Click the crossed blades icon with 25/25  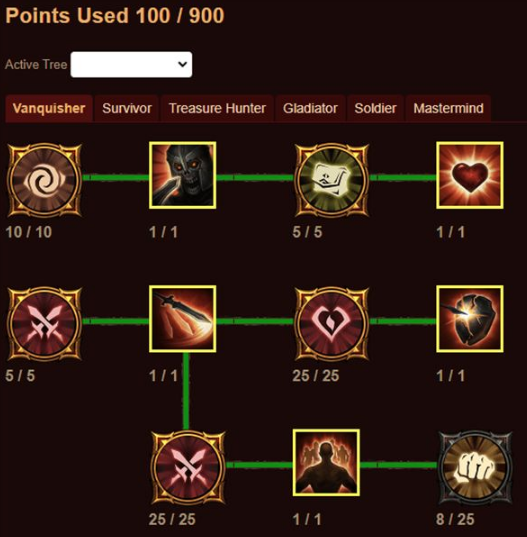click(188, 467)
